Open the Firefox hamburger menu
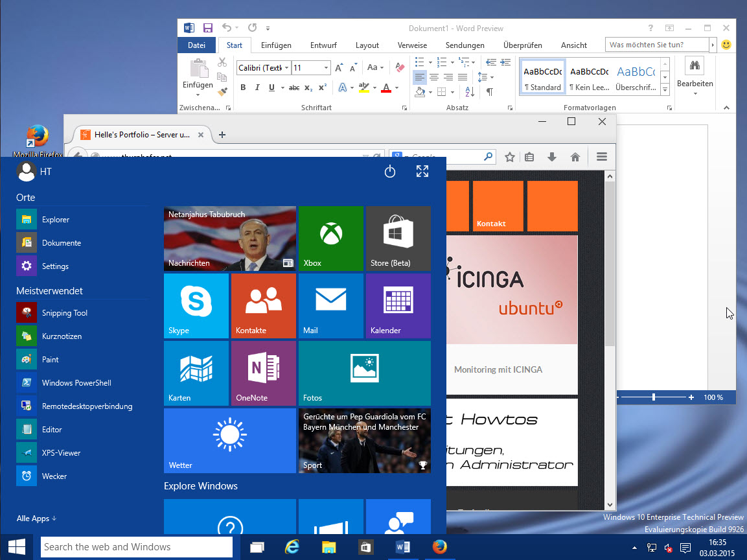The image size is (747, 560). pyautogui.click(x=602, y=157)
